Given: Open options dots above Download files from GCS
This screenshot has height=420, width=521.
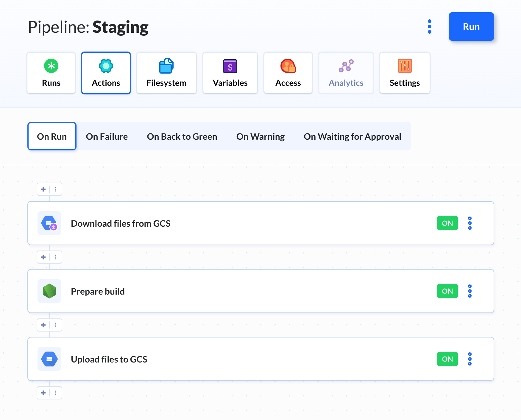Looking at the screenshot, I should point(56,189).
